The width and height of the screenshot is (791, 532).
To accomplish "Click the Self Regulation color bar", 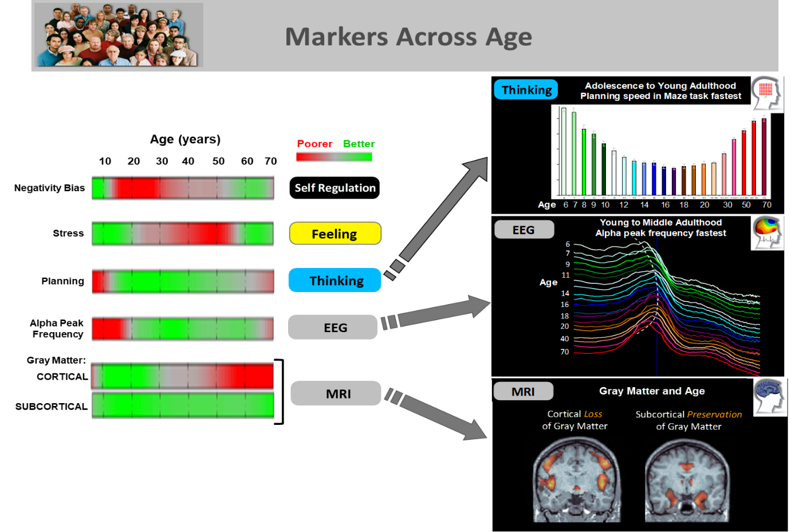I will pyautogui.click(x=183, y=188).
